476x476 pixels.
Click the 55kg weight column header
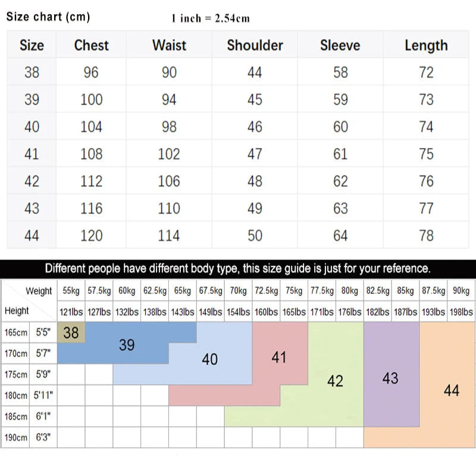(x=71, y=291)
